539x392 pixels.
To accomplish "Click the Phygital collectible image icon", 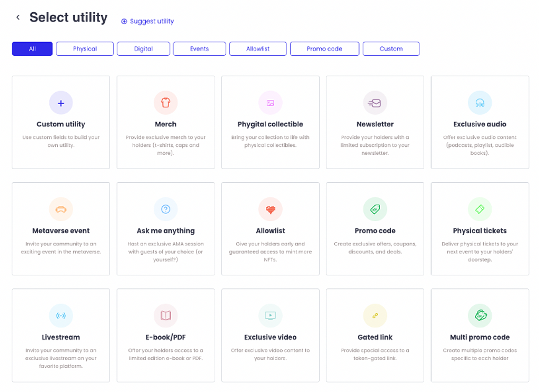I will point(270,103).
